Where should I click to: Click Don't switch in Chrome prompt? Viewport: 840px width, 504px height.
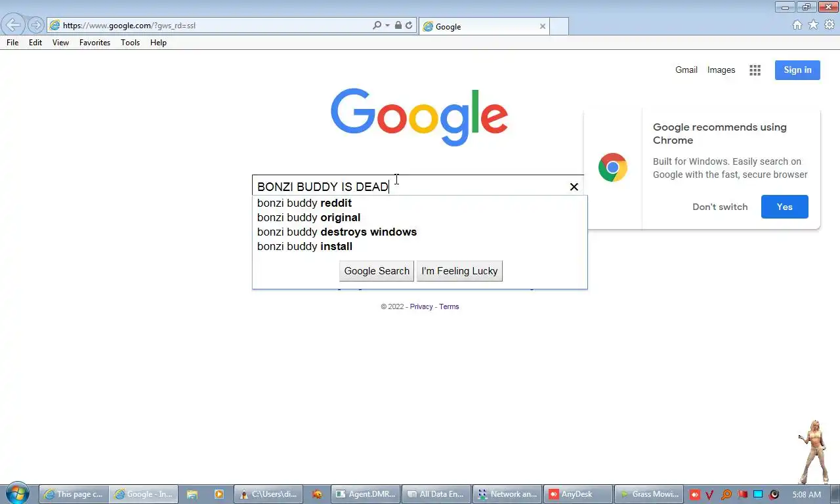[720, 207]
